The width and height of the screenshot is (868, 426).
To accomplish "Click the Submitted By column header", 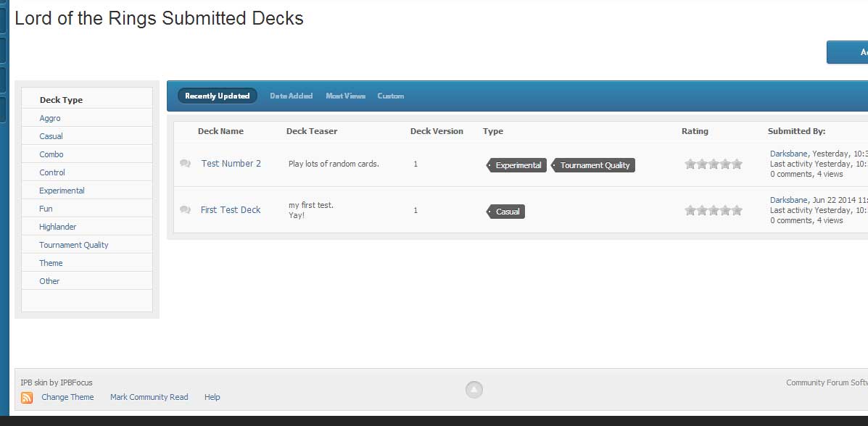I will click(x=797, y=131).
